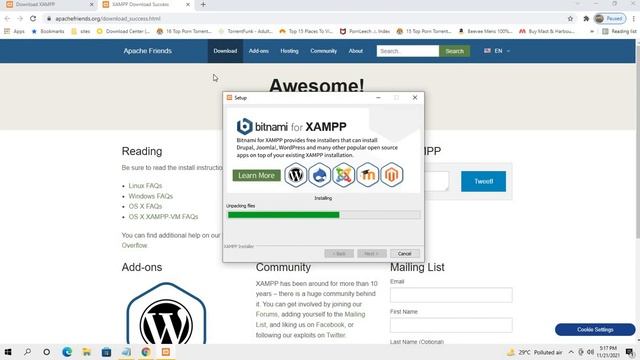Click the volume icon in system tray
The width and height of the screenshot is (640, 360).
pos(590,352)
